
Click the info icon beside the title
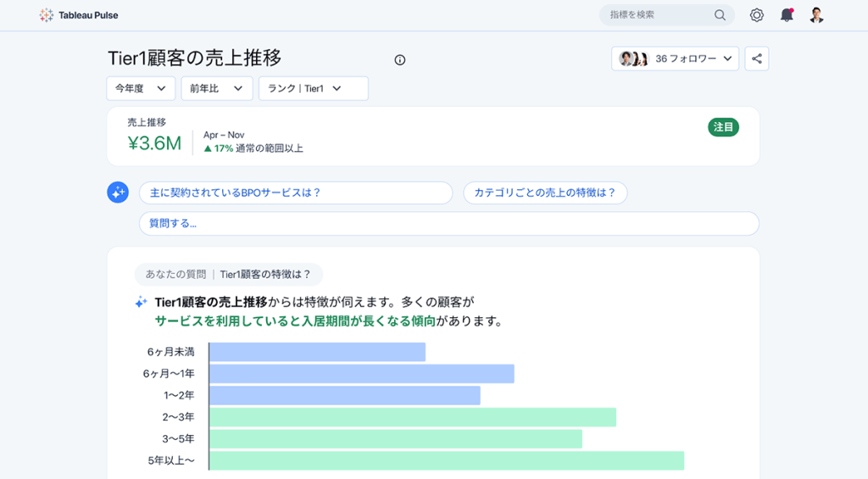pyautogui.click(x=400, y=59)
